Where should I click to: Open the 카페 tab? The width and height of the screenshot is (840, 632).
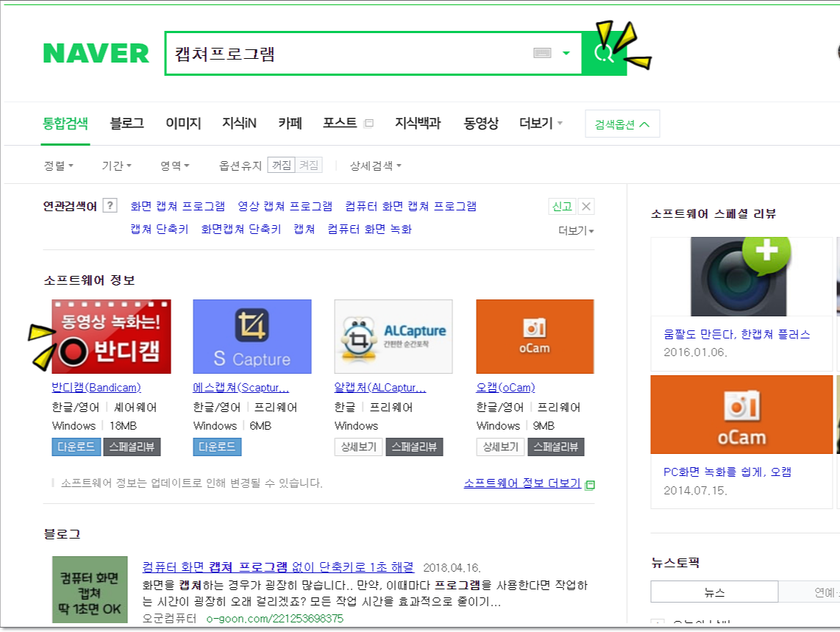pos(290,124)
